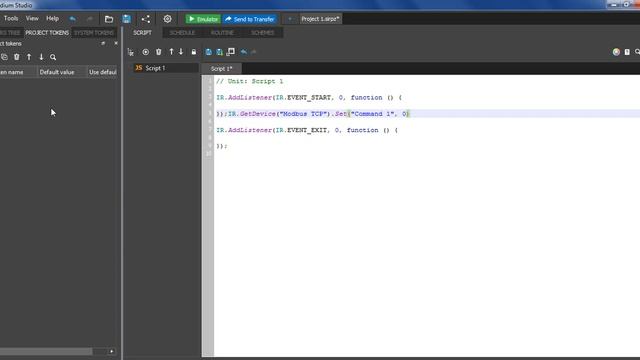This screenshot has height=360, width=640.
Task: Move script down with arrow in script toolbar
Action: click(181, 51)
